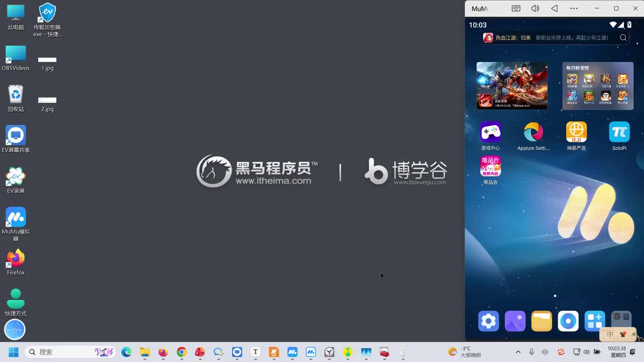
Task: Click the 热血江湖 search bar in emulator
Action: click(555, 38)
